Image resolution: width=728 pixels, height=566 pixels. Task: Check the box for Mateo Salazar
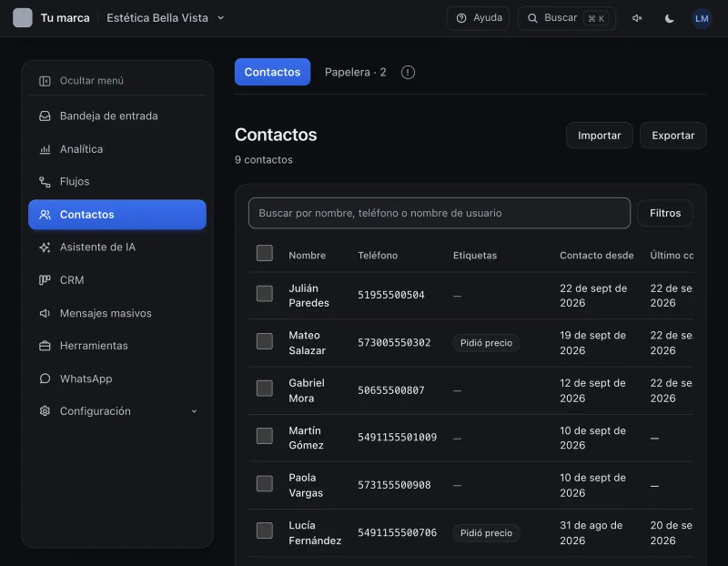pos(265,341)
